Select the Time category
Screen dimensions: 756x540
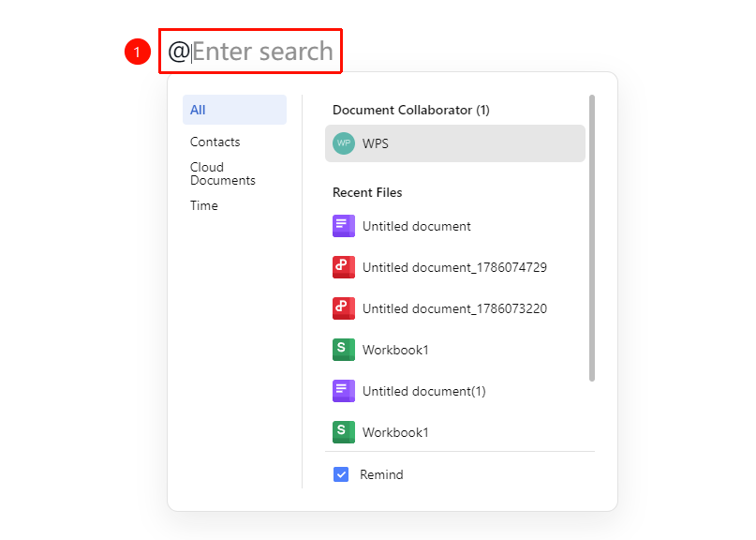pos(204,205)
